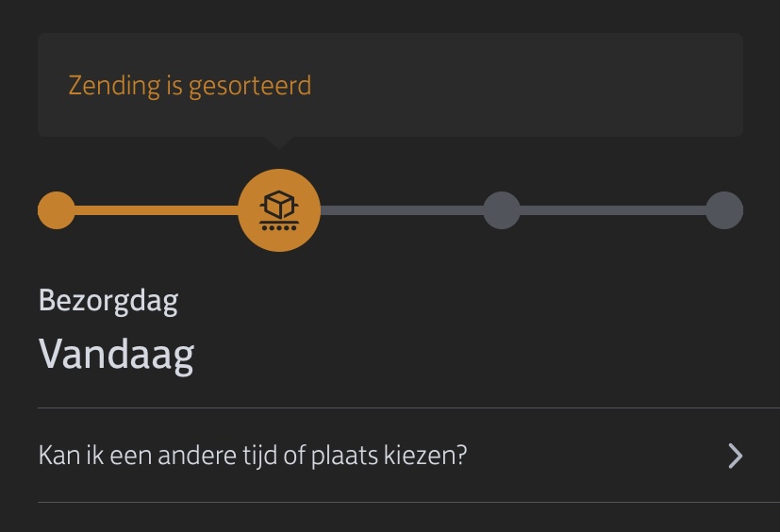Click the tooltip pointer triangle above sorted step
Screen dimensions: 780x532
(279, 142)
